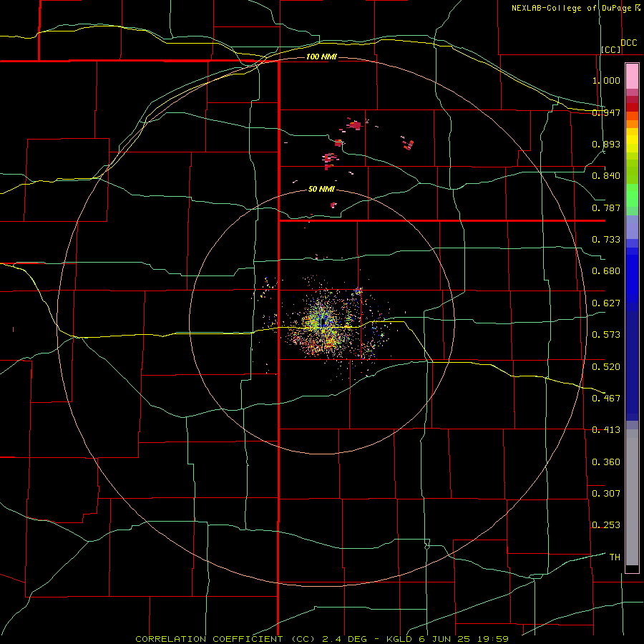The image size is (644, 644).
Task: Click the Correlation Coefficient KGLD caption text
Action: (322, 639)
